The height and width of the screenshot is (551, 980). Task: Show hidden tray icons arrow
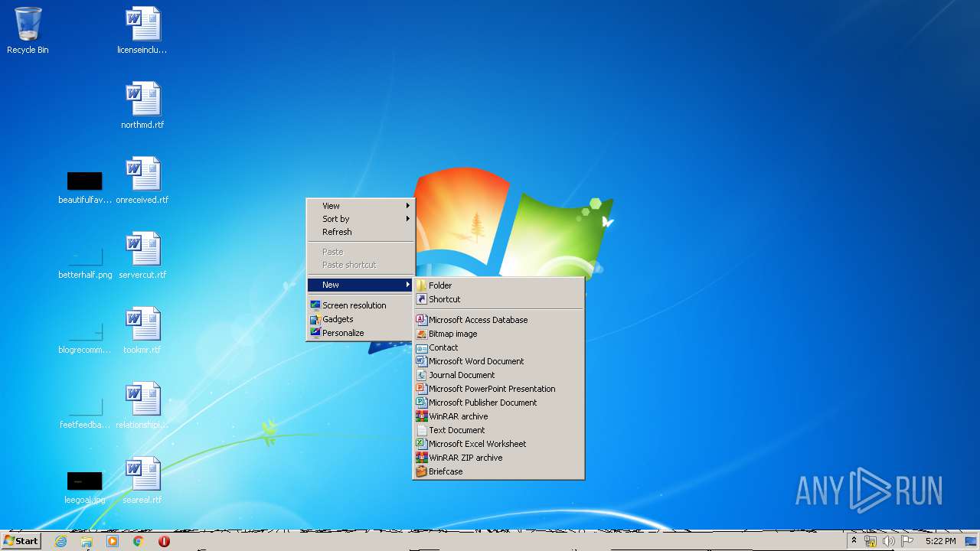[x=854, y=541]
